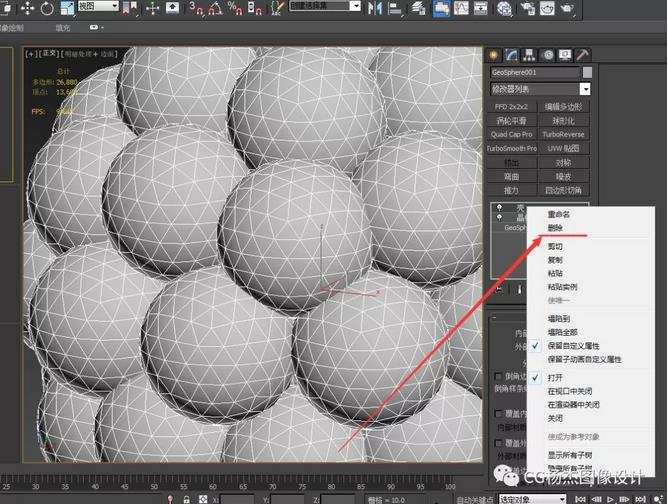Click the Select and Manipulate icon
Image resolution: width=668 pixels, height=504 pixels.
(x=153, y=8)
